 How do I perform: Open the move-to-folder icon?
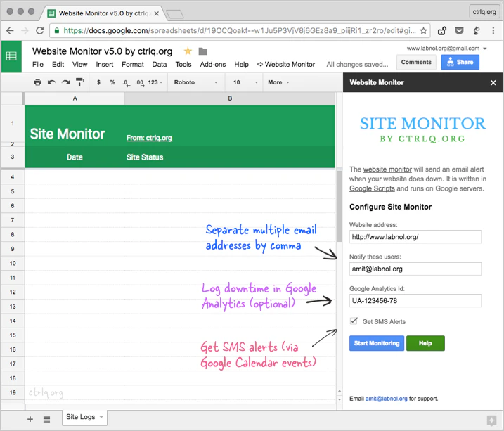[203, 51]
